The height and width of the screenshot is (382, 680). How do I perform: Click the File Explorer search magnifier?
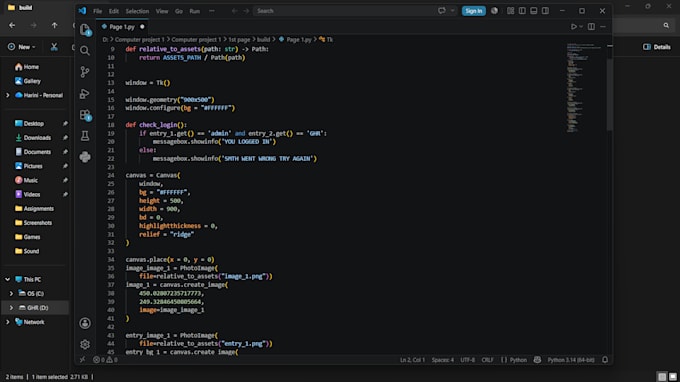coord(666,26)
